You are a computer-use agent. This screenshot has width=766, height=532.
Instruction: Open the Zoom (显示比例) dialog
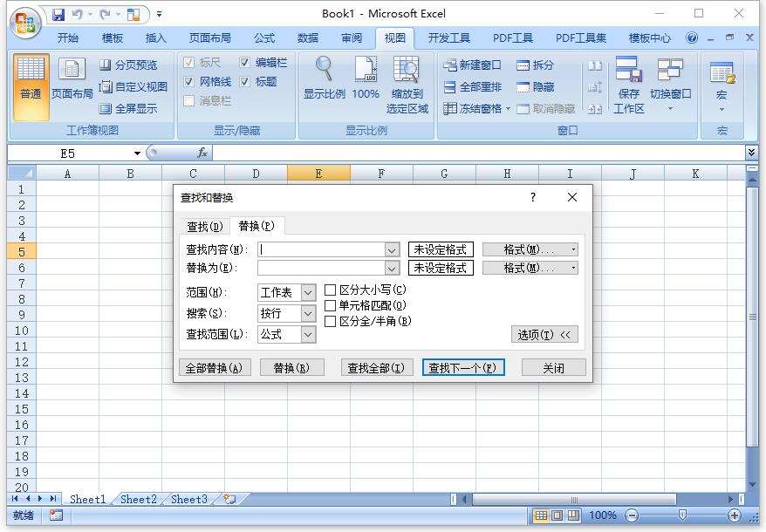325,78
